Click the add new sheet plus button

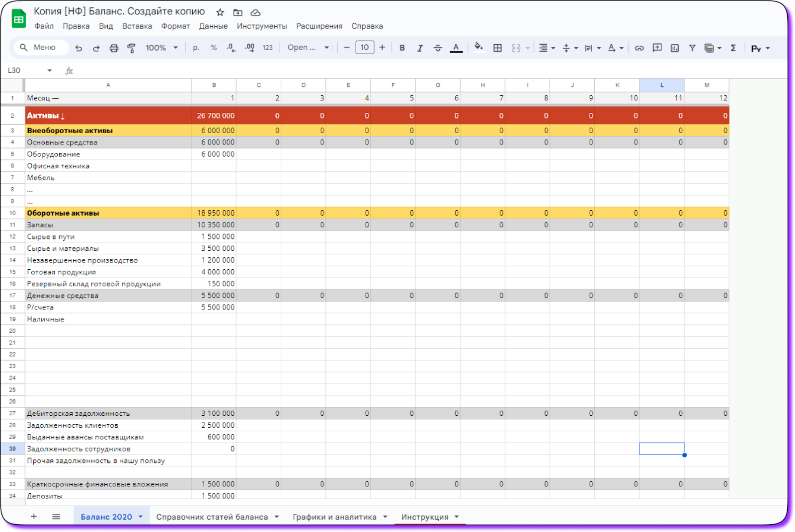pos(34,517)
